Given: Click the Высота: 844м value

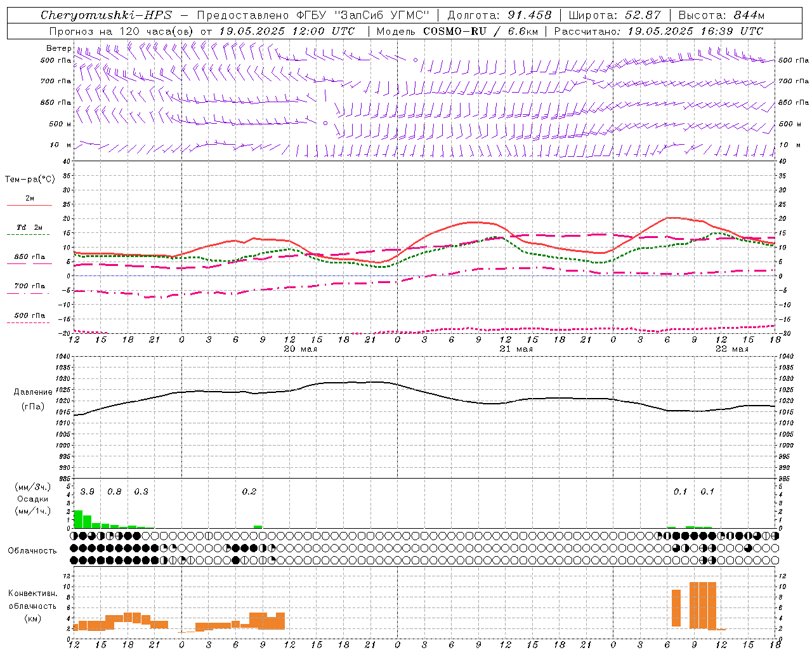Looking at the screenshot, I should [x=722, y=15].
